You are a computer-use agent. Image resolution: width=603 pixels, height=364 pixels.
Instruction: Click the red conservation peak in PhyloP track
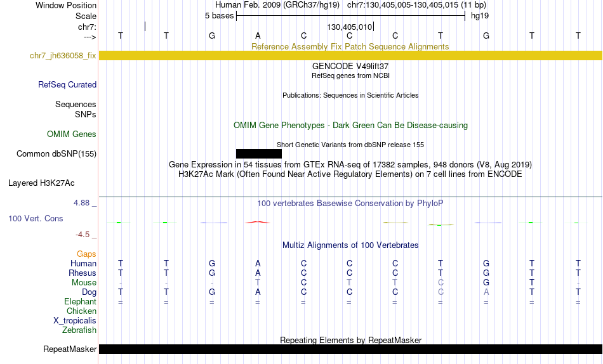tap(258, 222)
